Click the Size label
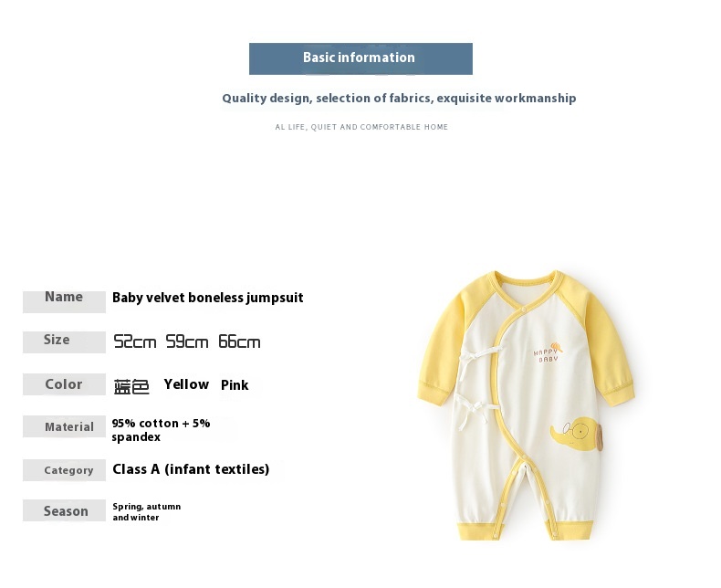 point(57,340)
